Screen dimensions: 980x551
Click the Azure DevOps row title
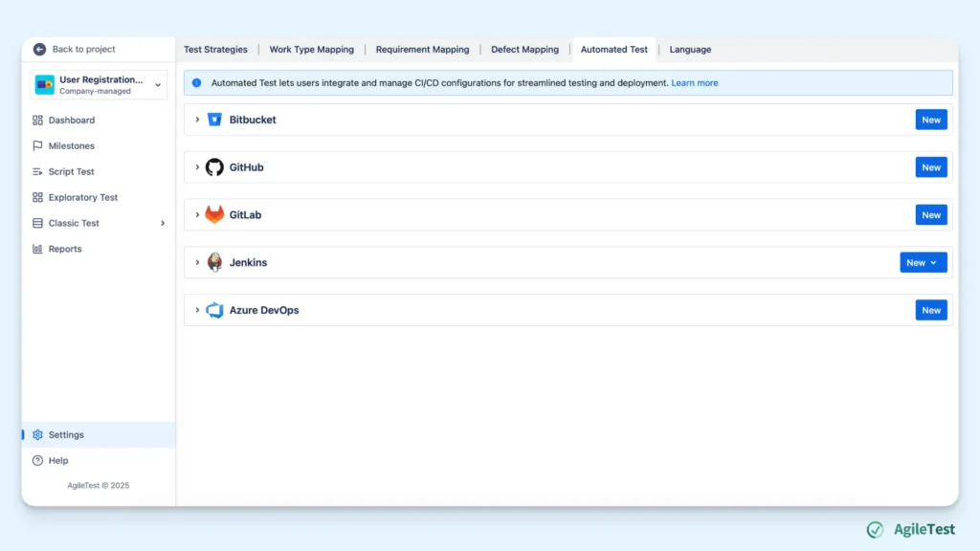(264, 310)
